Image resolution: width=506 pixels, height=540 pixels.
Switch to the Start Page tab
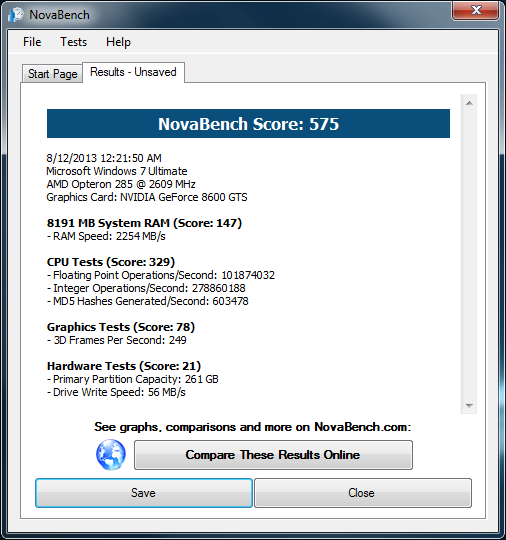52,73
